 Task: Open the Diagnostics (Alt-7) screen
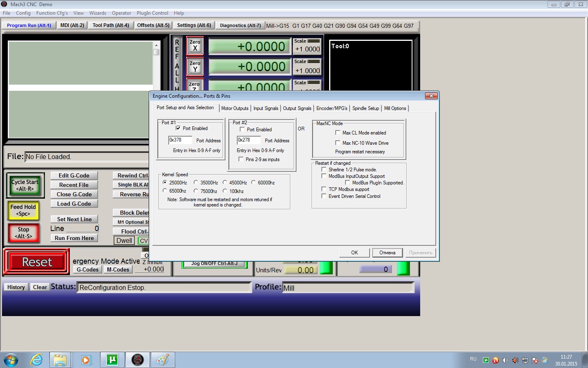(241, 25)
